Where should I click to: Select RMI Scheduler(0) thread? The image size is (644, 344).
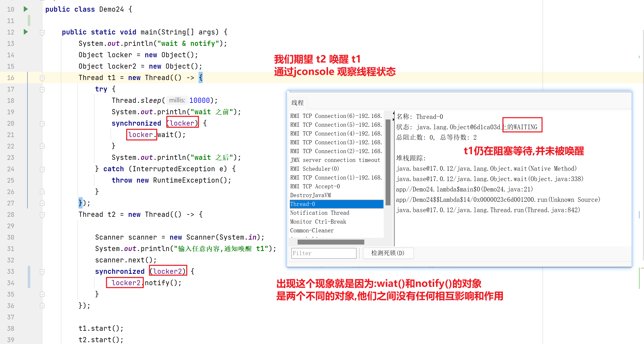click(314, 169)
